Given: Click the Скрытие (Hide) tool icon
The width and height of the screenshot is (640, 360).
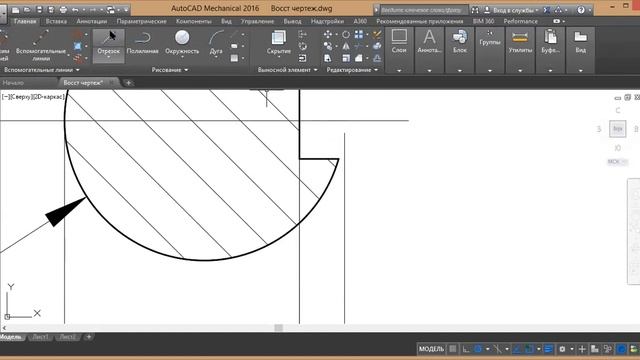Looking at the screenshot, I should 279,38.
